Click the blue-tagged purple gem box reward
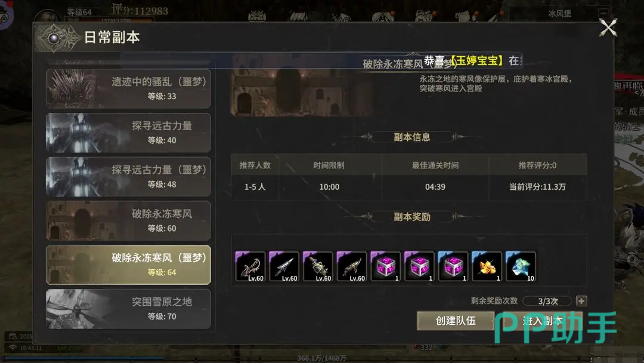This screenshot has width=644, height=363. [453, 266]
